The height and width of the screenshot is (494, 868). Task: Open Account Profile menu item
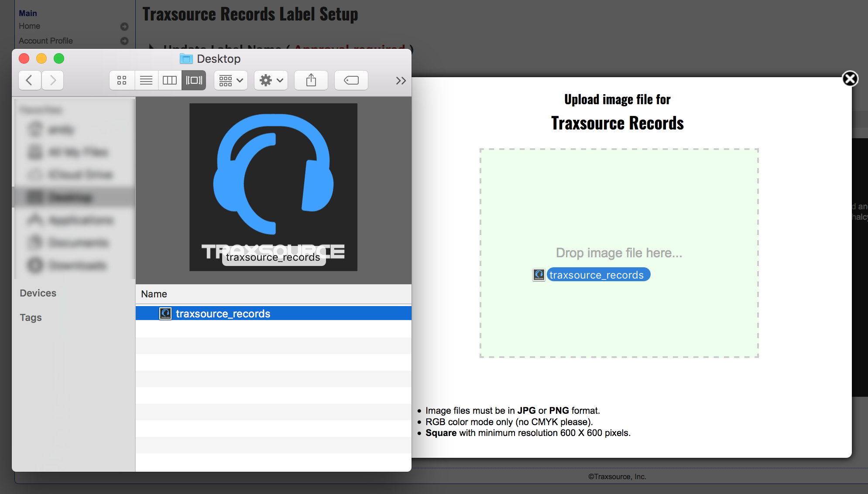46,41
